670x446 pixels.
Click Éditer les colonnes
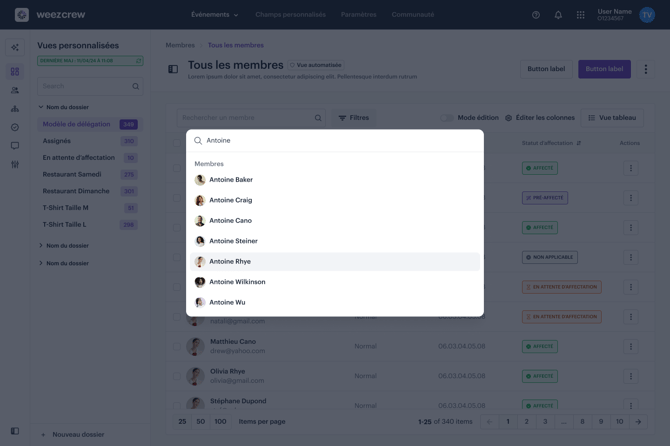tap(540, 118)
